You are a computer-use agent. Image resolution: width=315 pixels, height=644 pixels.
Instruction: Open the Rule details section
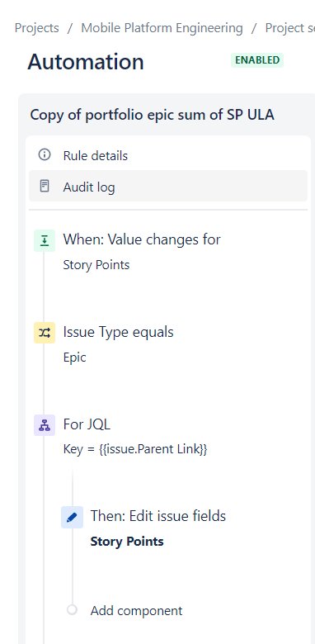point(168,155)
